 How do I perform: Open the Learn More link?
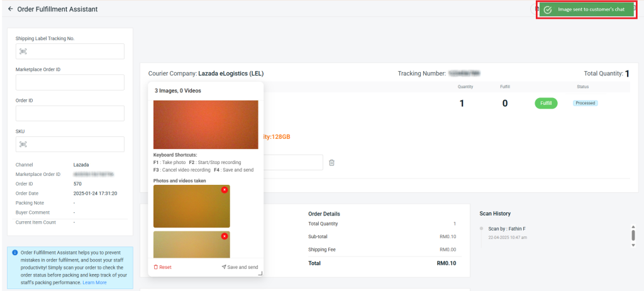click(94, 283)
